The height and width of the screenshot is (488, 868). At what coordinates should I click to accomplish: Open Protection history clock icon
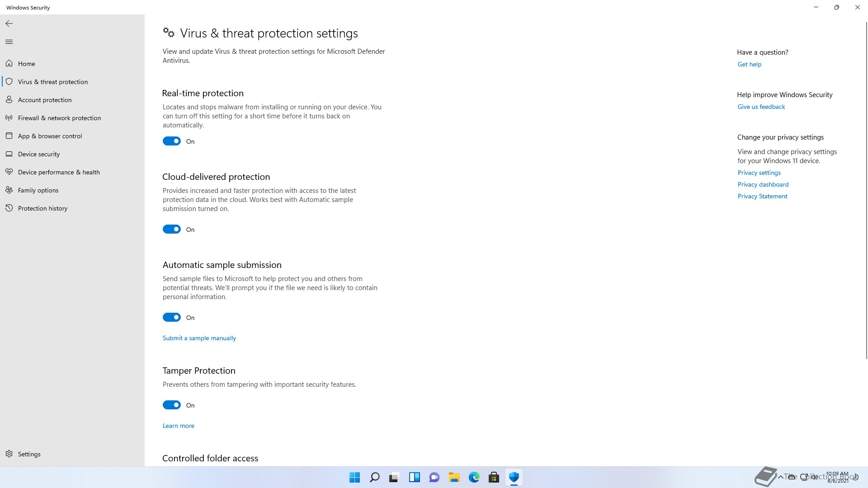point(9,208)
